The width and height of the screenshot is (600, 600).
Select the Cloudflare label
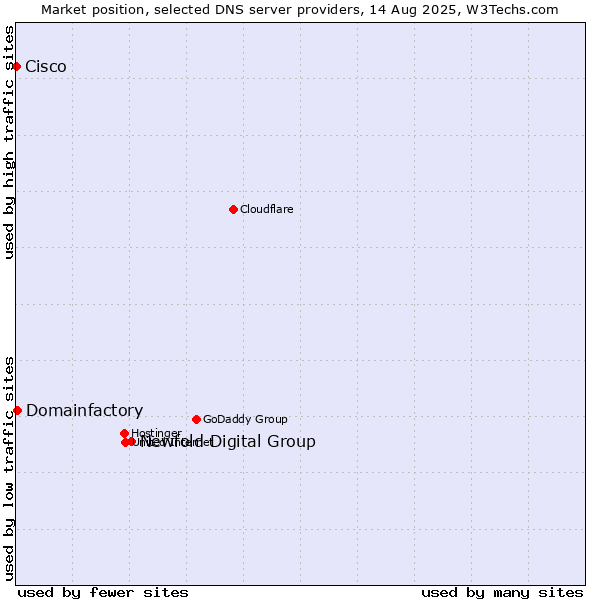[267, 209]
